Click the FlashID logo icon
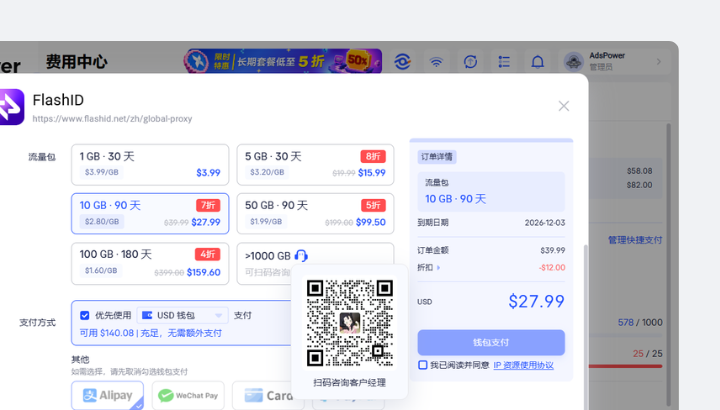 point(11,107)
